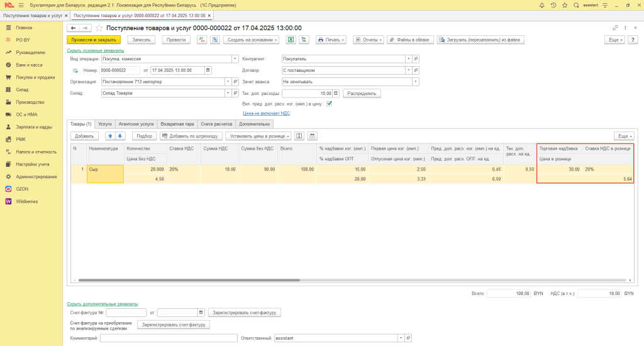Expand Ответственный dropdown arrow
644x346 pixels.
401,338
